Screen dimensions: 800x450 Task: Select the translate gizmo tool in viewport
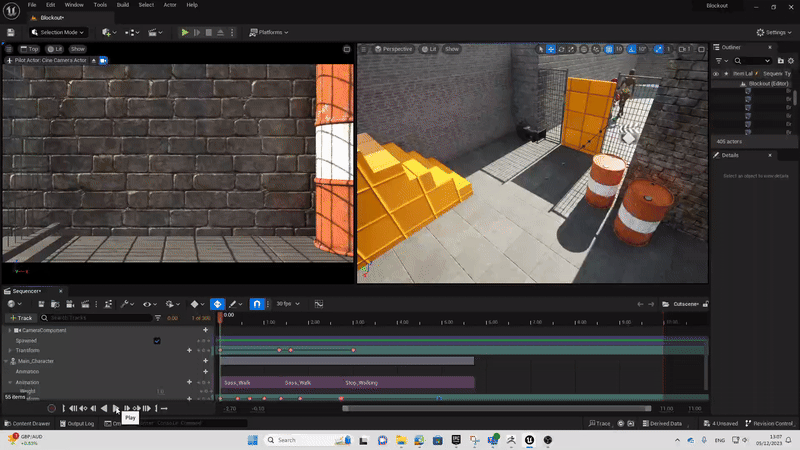click(551, 49)
